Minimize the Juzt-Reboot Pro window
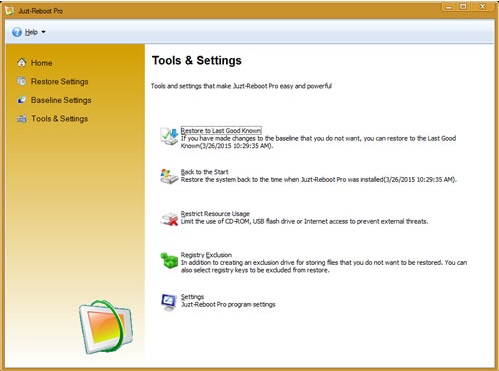499x371 pixels. (449, 7)
